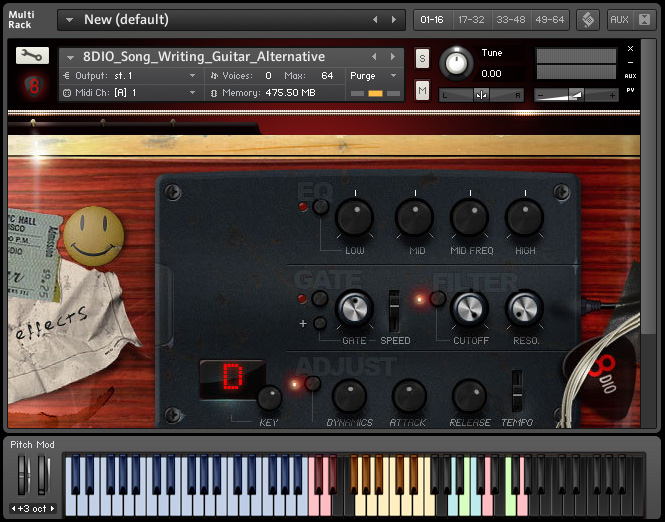The image size is (665, 522).
Task: Click the Tune value 0.00
Action: [492, 74]
